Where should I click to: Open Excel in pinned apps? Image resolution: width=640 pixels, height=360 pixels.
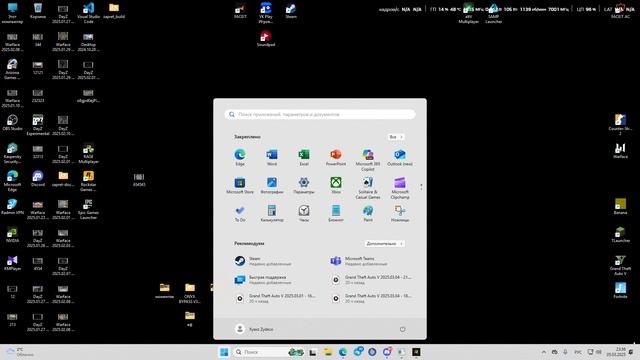click(304, 157)
